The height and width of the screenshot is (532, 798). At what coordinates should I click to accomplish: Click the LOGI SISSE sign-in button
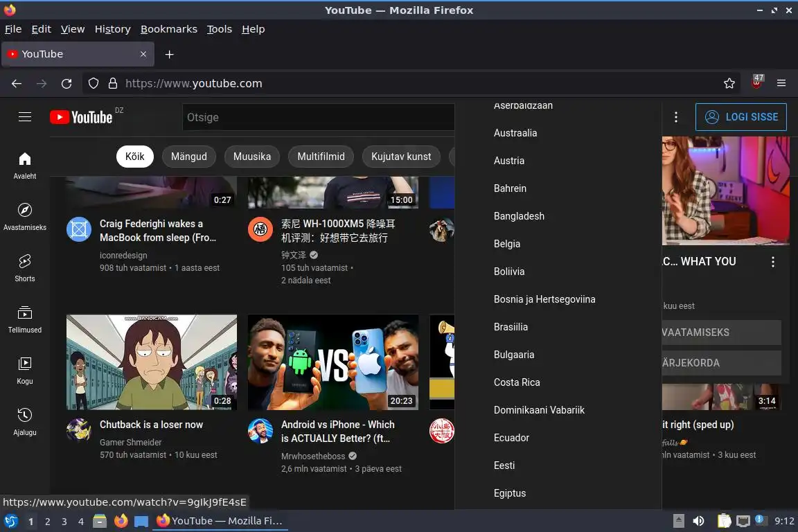point(741,117)
